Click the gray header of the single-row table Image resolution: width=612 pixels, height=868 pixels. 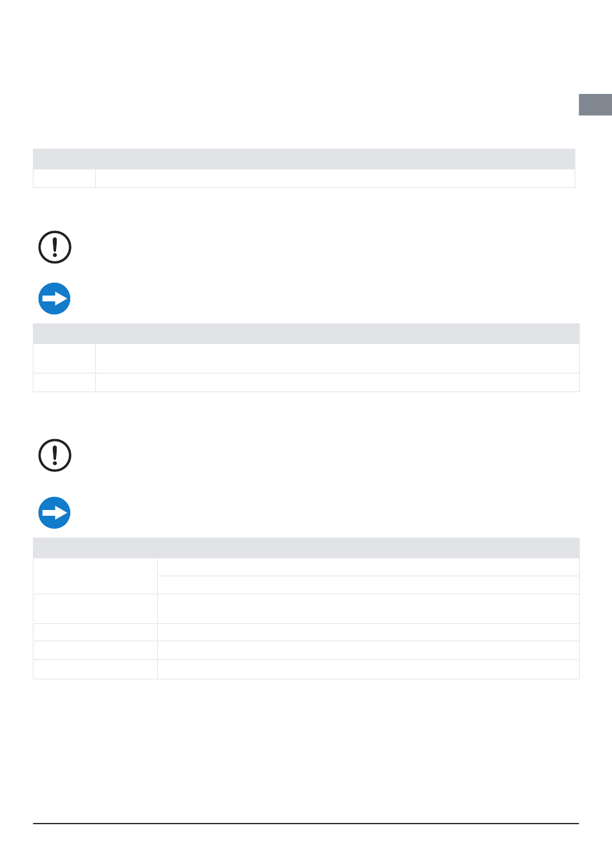point(304,159)
